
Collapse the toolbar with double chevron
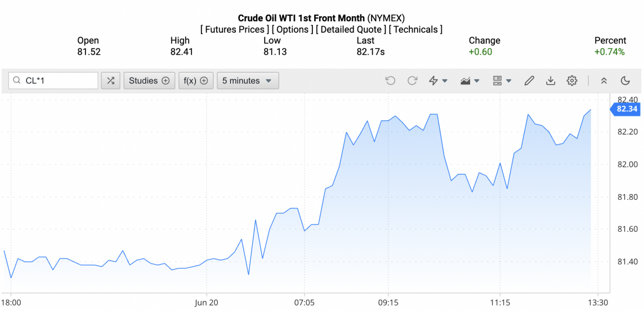[x=603, y=80]
